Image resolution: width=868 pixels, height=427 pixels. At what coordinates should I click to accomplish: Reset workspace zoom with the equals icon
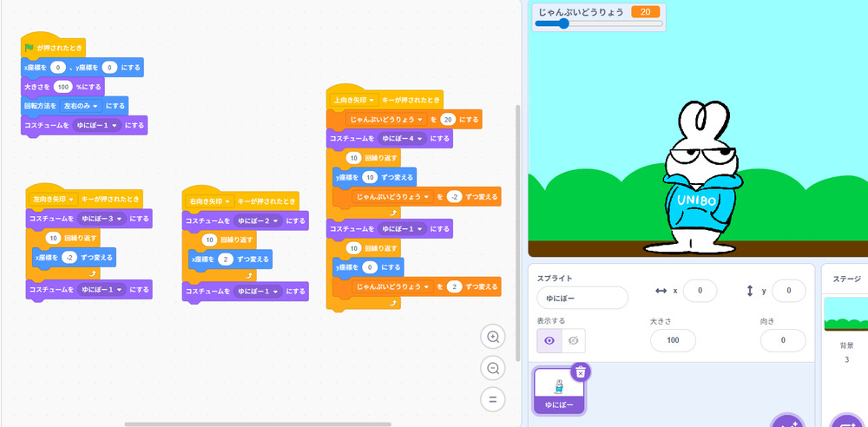[x=493, y=400]
